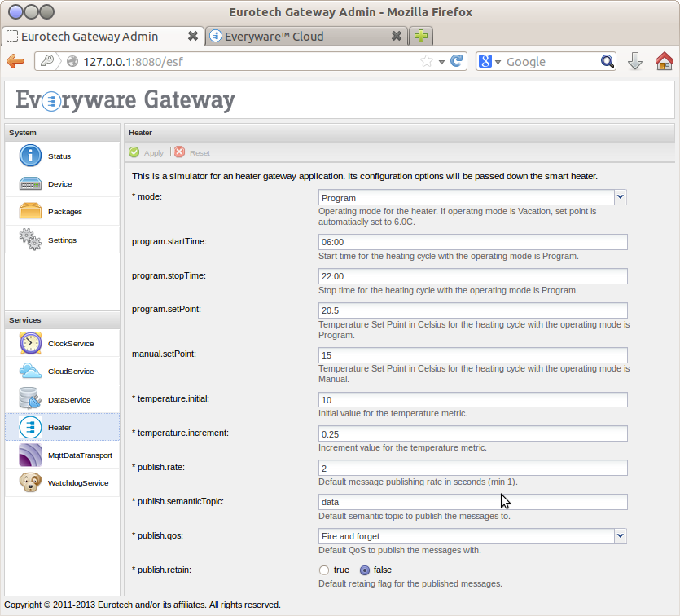Expand the publish.qos dropdown arrow
This screenshot has width=680, height=616.
621,536
